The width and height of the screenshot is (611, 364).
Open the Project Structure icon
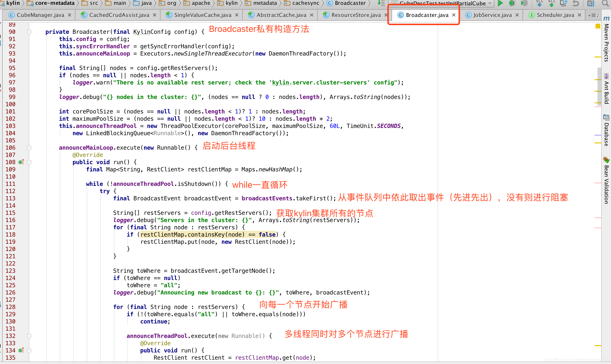click(591, 3)
